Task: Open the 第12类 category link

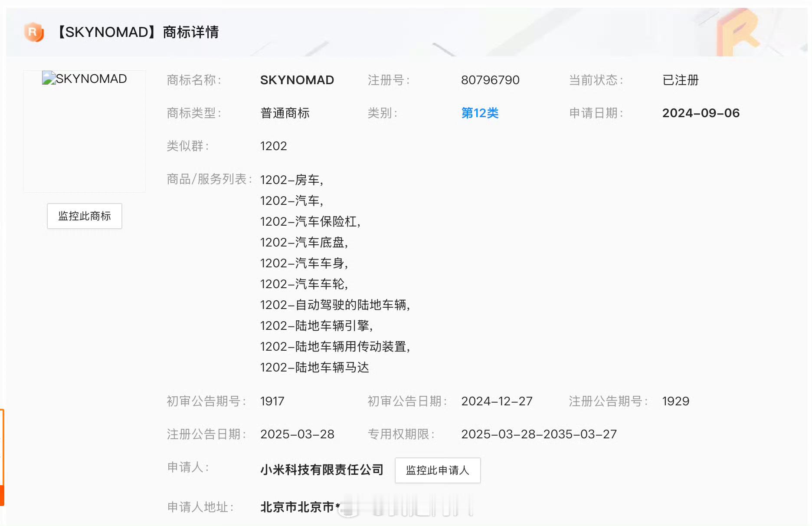Action: [x=480, y=113]
